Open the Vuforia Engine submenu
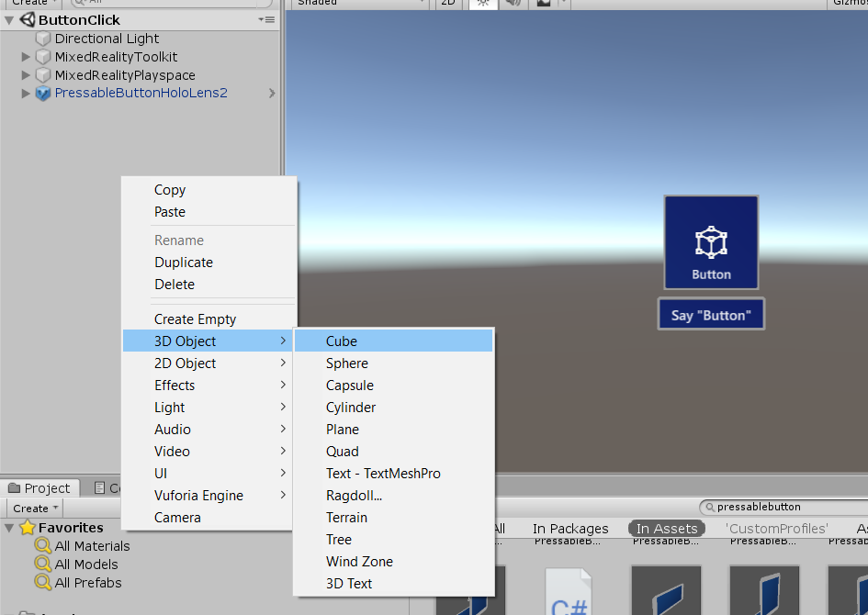 [x=198, y=496]
